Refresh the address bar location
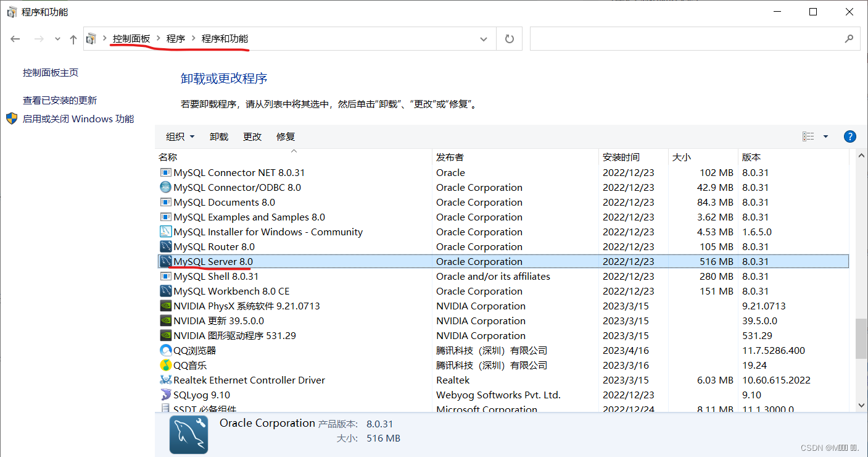 coord(510,39)
